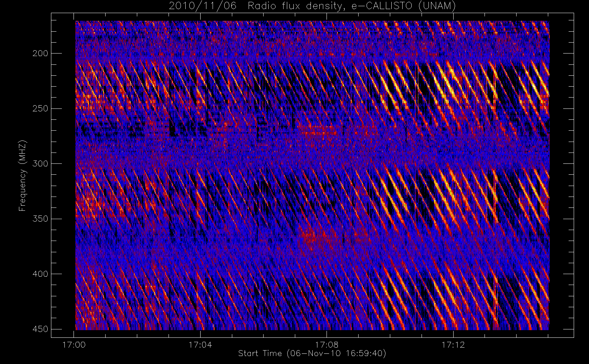Click the Frequency (MHZ) axis label
Screen dimensions: 589x364
[23, 175]
